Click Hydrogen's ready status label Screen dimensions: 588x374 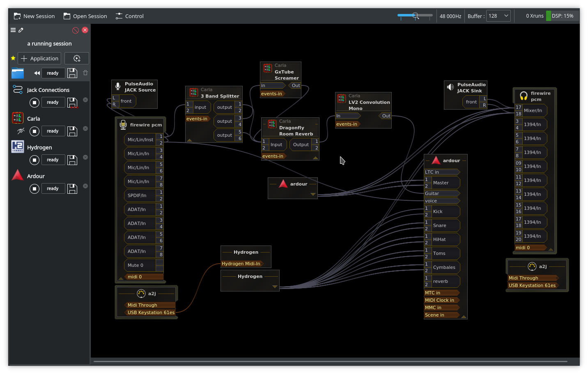pos(53,160)
